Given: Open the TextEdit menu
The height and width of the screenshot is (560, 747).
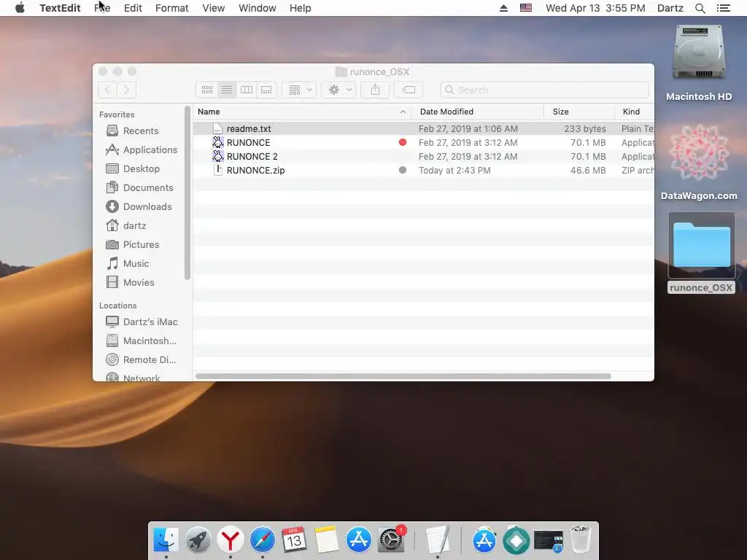Looking at the screenshot, I should coord(60,8).
